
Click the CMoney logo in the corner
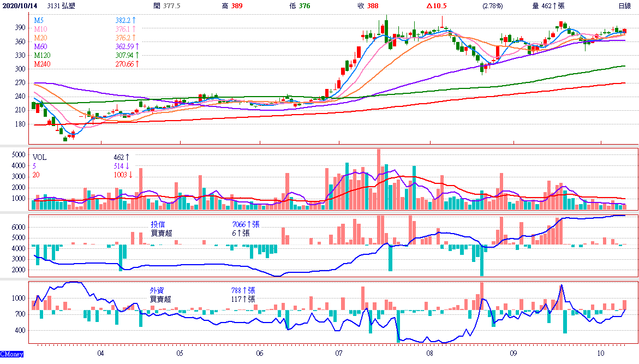(x=11, y=355)
